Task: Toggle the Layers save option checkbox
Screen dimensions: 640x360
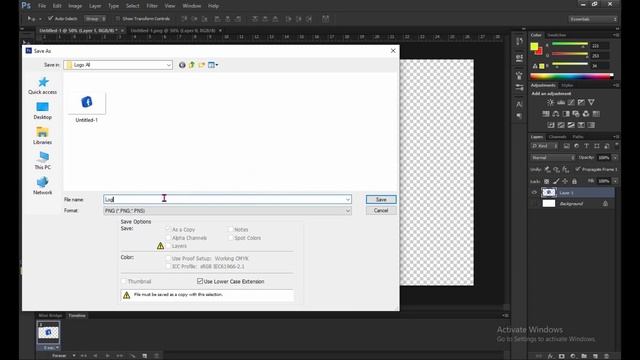Action: tap(168, 246)
